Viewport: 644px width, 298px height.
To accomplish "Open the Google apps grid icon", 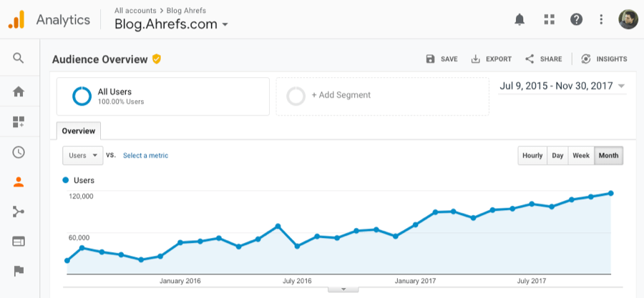I will click(549, 19).
